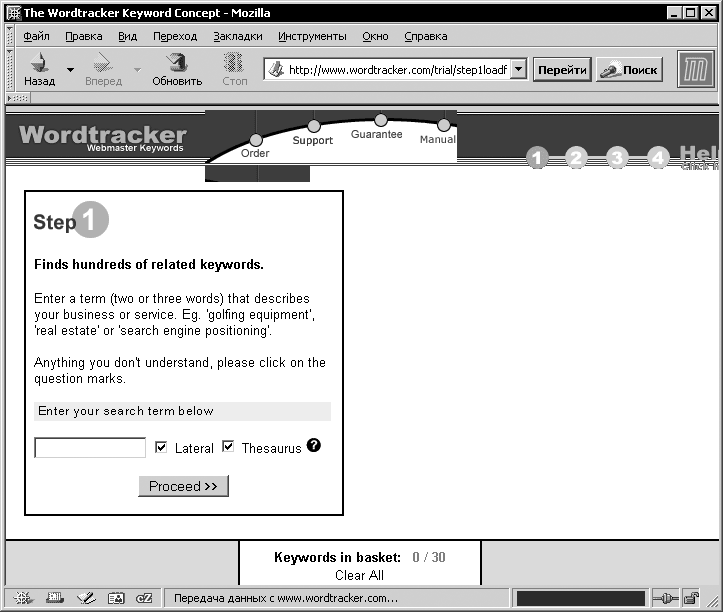Viewport: 723px width, 612px height.
Task: Open Navigator component icon in status bar
Action: (x=22, y=598)
